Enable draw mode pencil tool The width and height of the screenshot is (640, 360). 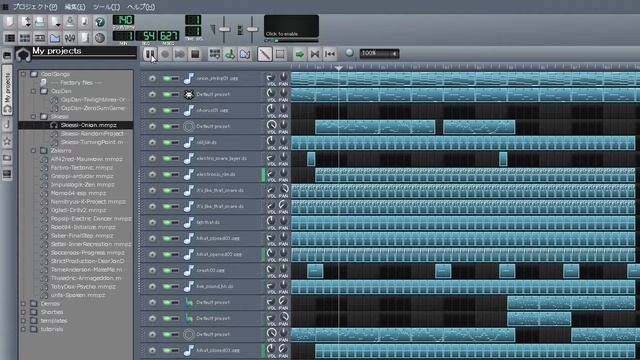tap(264, 54)
